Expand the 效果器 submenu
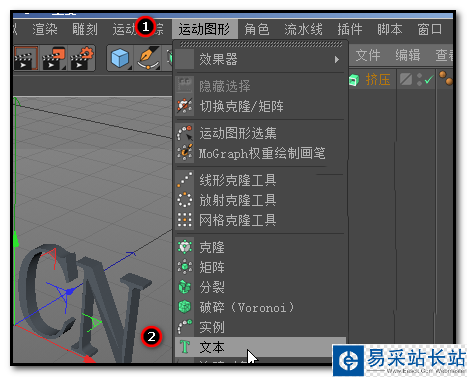 (x=260, y=59)
